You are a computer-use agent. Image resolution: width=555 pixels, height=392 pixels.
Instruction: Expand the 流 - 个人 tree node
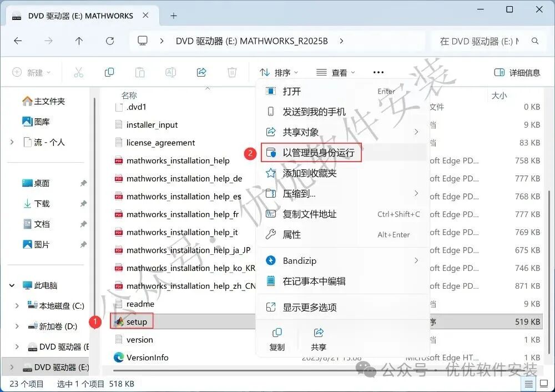tap(12, 142)
